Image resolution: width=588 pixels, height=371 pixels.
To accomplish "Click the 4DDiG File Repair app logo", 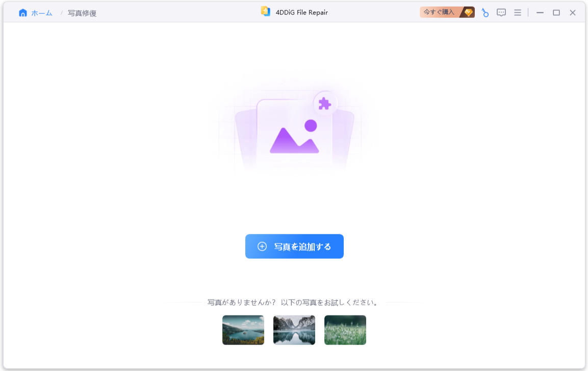I will point(266,11).
